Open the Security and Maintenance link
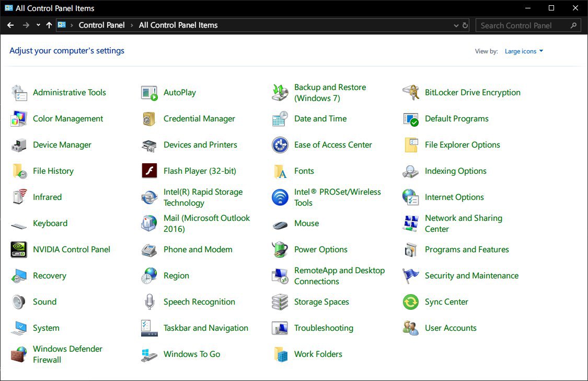 (472, 276)
